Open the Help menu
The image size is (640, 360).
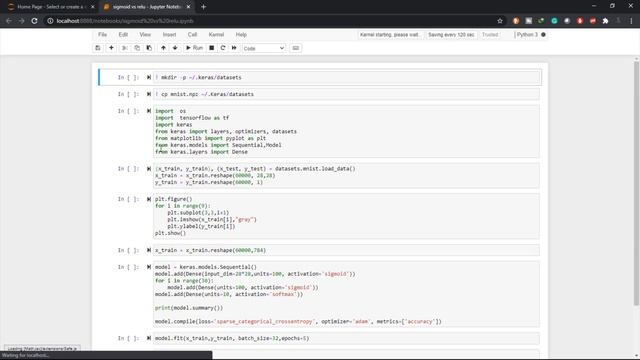tap(241, 35)
